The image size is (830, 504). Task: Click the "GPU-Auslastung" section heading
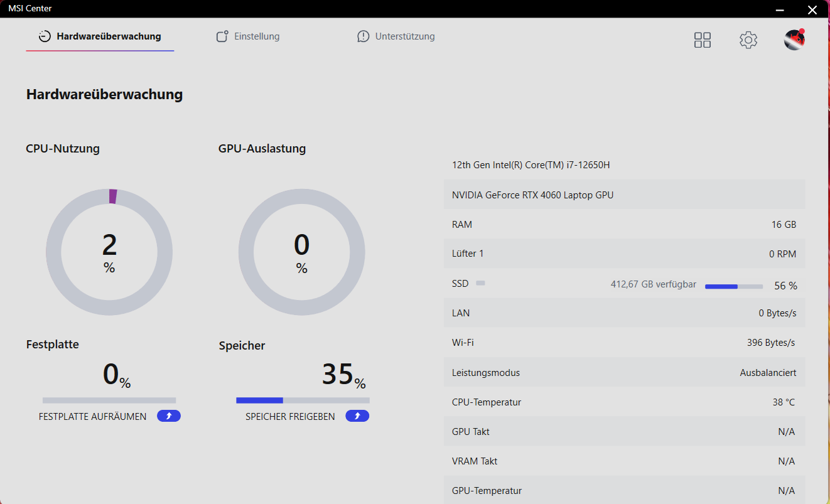point(262,149)
